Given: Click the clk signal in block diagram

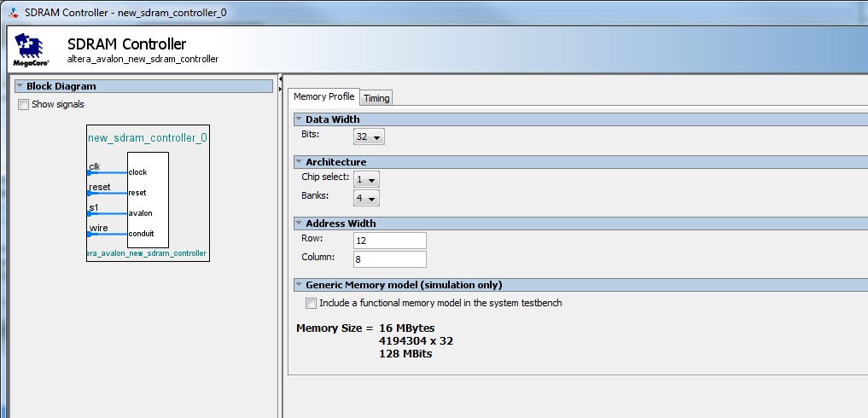Looking at the screenshot, I should [x=95, y=166].
